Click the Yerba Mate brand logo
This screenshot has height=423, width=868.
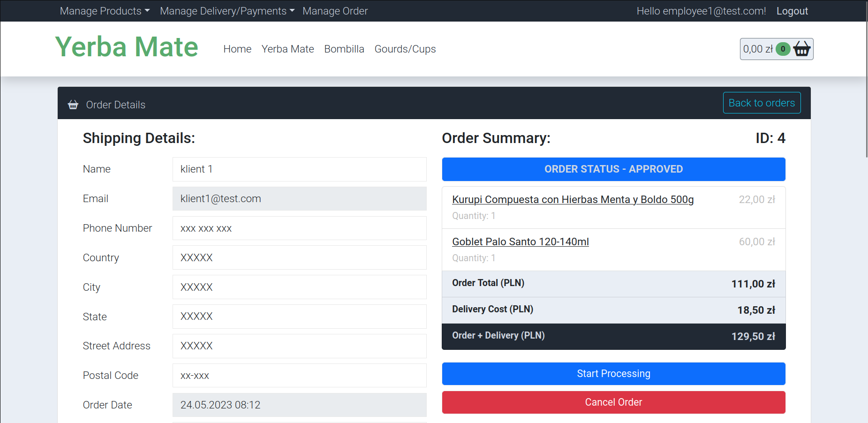[x=127, y=47]
